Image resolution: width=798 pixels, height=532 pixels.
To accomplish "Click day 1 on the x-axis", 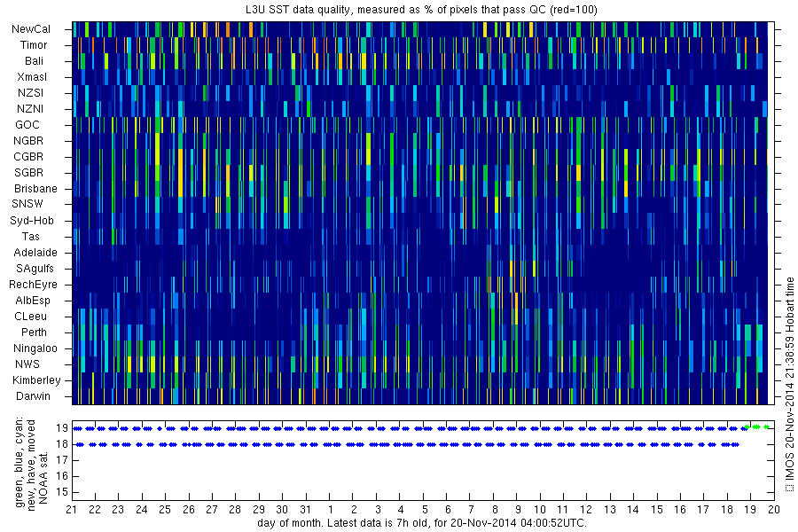I will click(331, 510).
